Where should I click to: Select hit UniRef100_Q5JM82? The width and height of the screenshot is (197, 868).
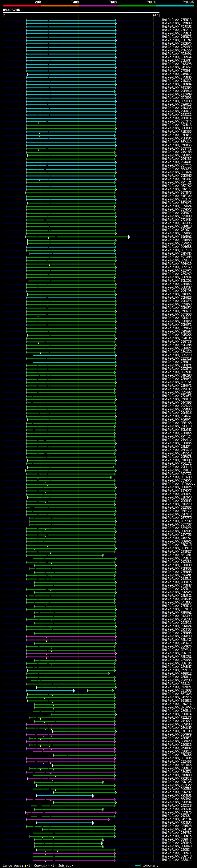[x=177, y=748]
